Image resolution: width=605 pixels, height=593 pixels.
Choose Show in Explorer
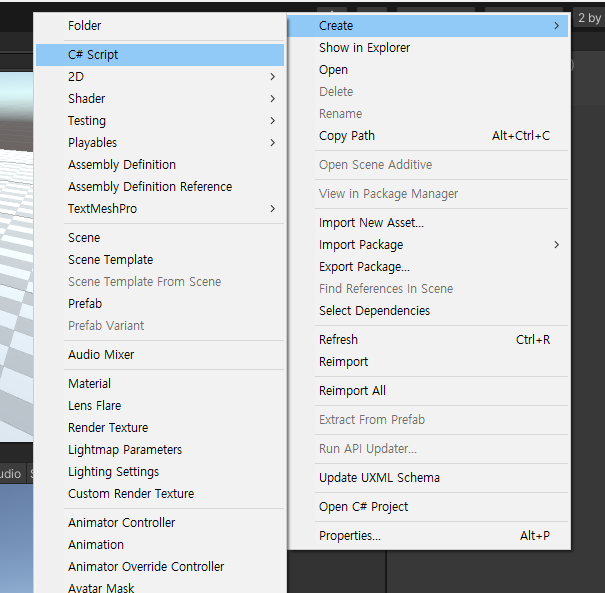(428, 48)
